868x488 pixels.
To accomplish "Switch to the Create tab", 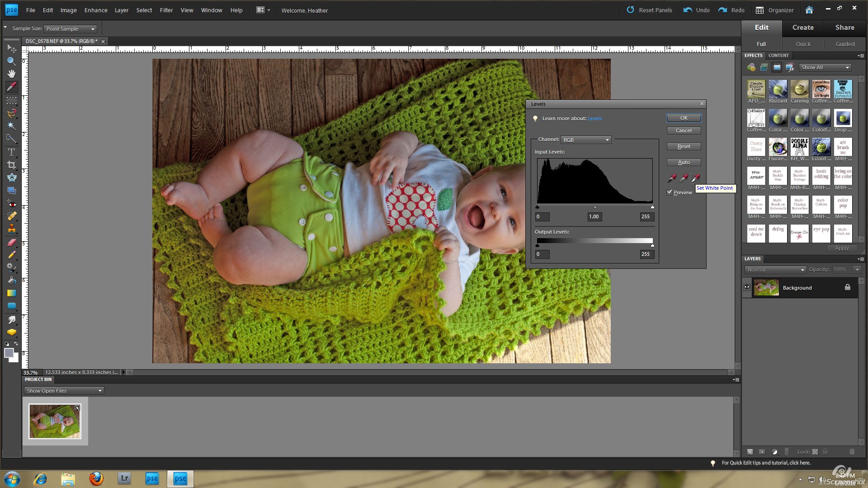I will tap(803, 28).
